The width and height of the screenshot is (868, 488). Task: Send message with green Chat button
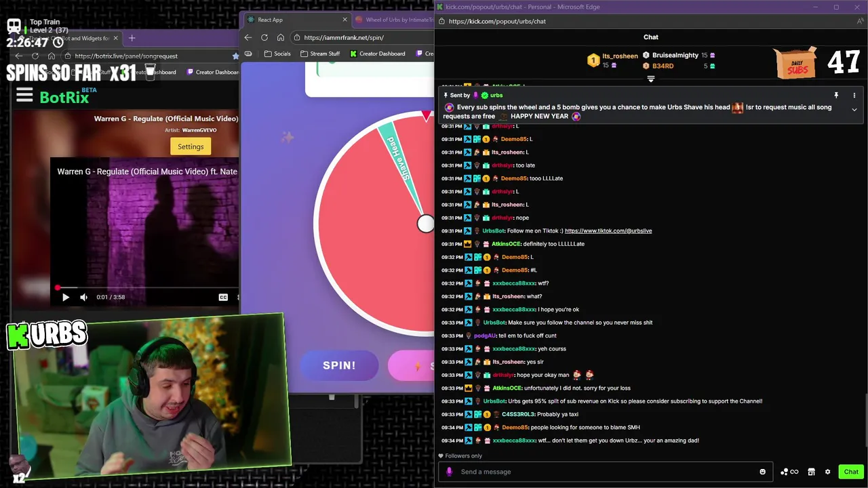[851, 472]
